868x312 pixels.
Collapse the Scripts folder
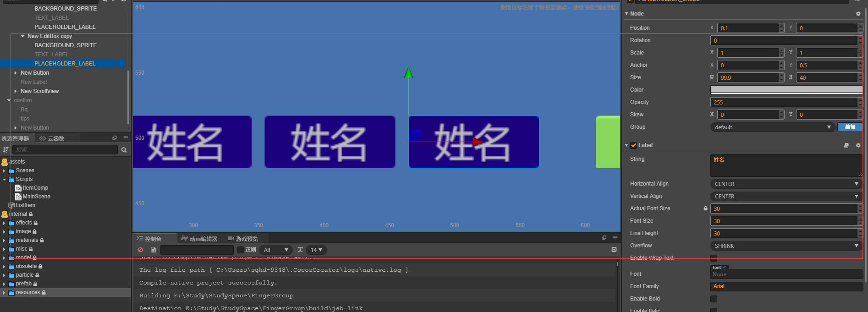point(4,180)
